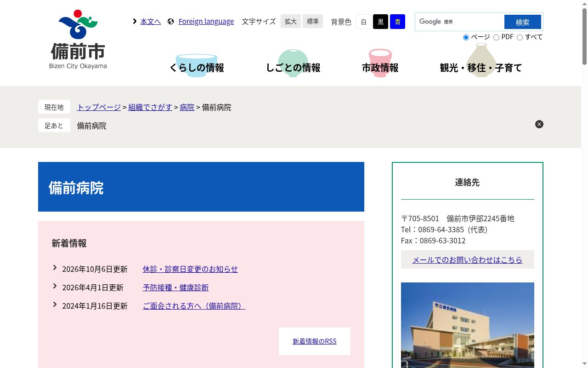Screen dimensions: 588x368
Task: Click the 2026年4月1日更新 date text
Action: (x=93, y=287)
